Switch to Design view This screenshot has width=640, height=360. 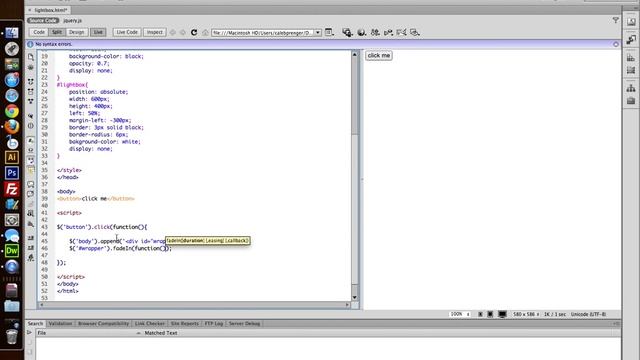76,32
